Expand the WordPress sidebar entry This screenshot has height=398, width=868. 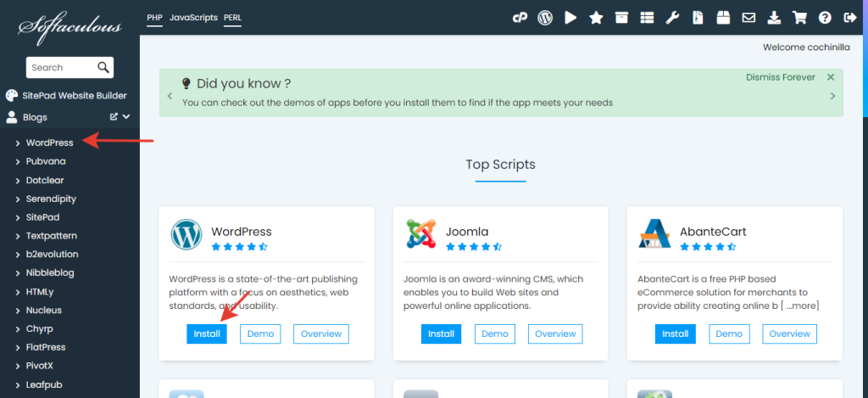click(x=19, y=143)
